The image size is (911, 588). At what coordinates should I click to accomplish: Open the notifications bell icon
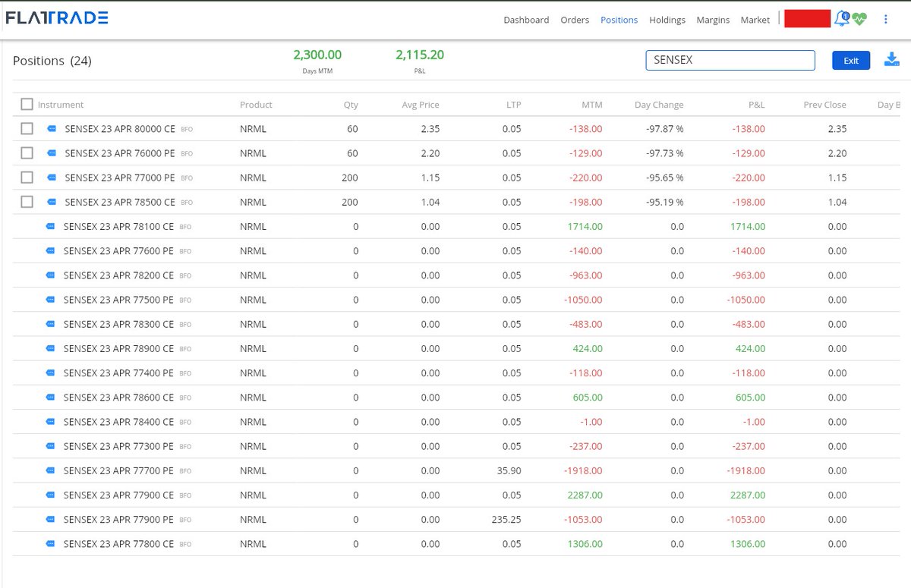[x=841, y=19]
